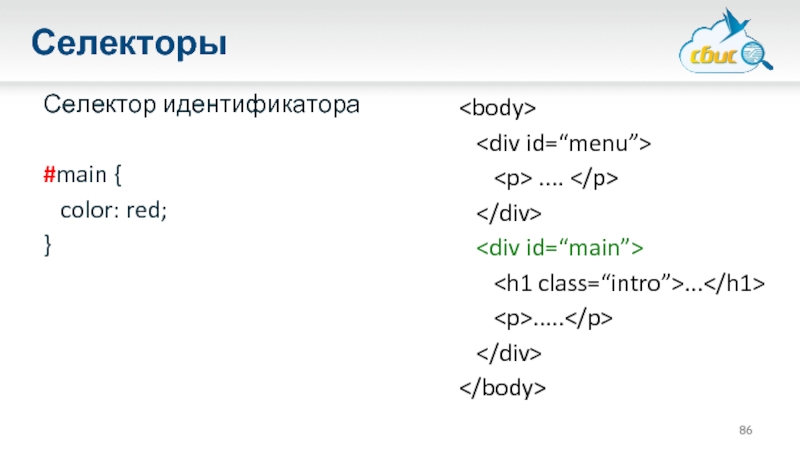Select the green div id="main" line

click(560, 248)
